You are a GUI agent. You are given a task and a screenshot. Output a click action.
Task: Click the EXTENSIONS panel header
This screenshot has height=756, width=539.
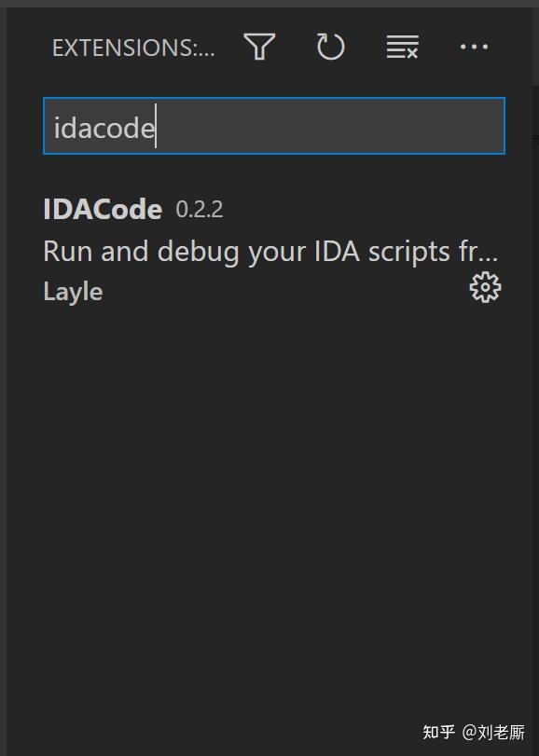point(132,47)
